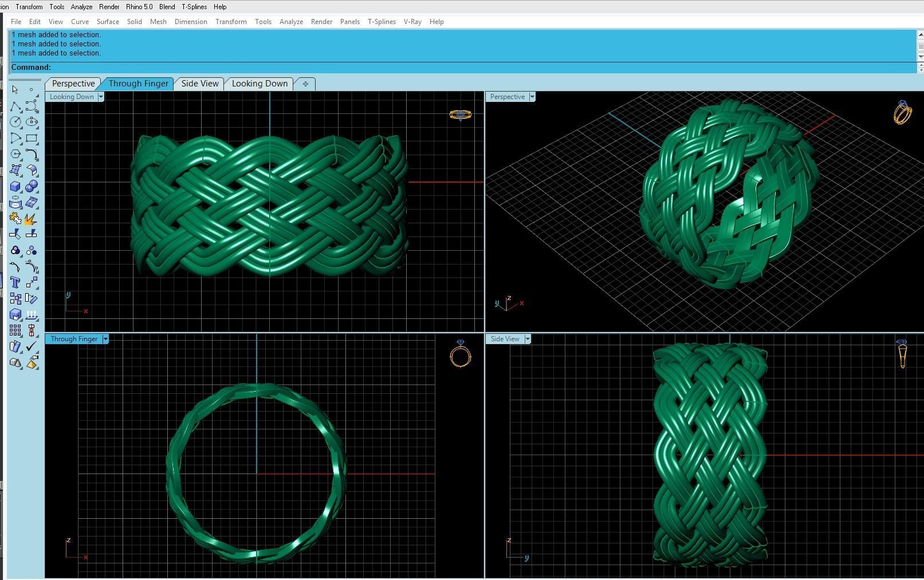Open the Looking Down viewport dropdown arrow
Screen dimensions: 924x580
tap(101, 97)
